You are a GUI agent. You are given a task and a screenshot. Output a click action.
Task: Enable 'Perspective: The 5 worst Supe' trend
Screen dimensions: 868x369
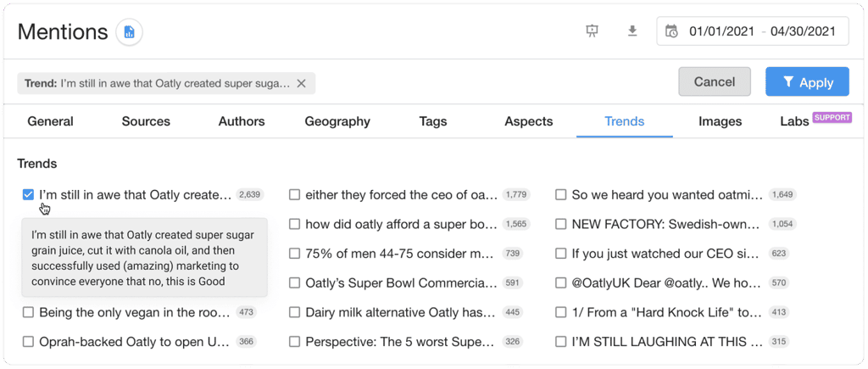click(294, 342)
